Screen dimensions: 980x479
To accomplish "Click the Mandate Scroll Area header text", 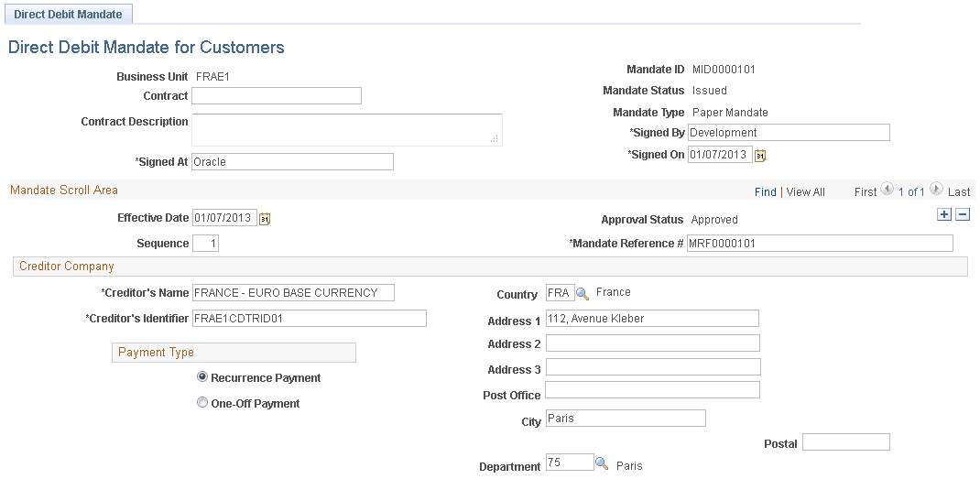I will tap(64, 191).
